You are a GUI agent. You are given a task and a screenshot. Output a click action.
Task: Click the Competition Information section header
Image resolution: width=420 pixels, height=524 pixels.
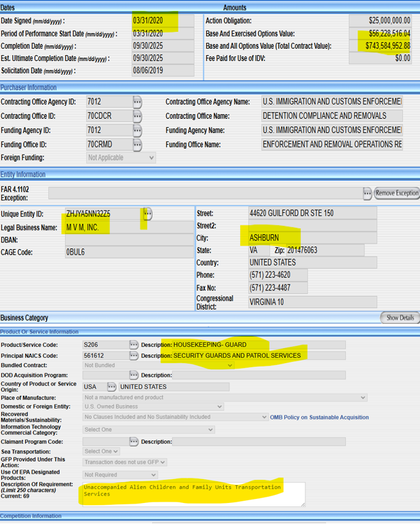[x=31, y=516]
